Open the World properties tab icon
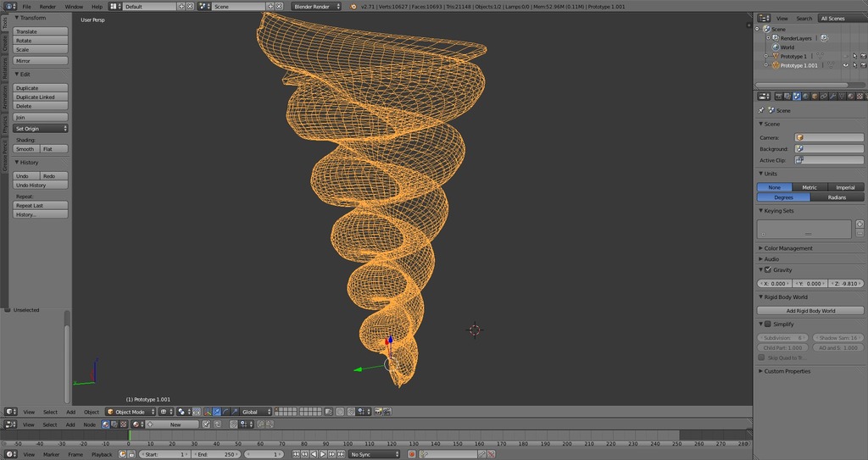 click(x=805, y=97)
